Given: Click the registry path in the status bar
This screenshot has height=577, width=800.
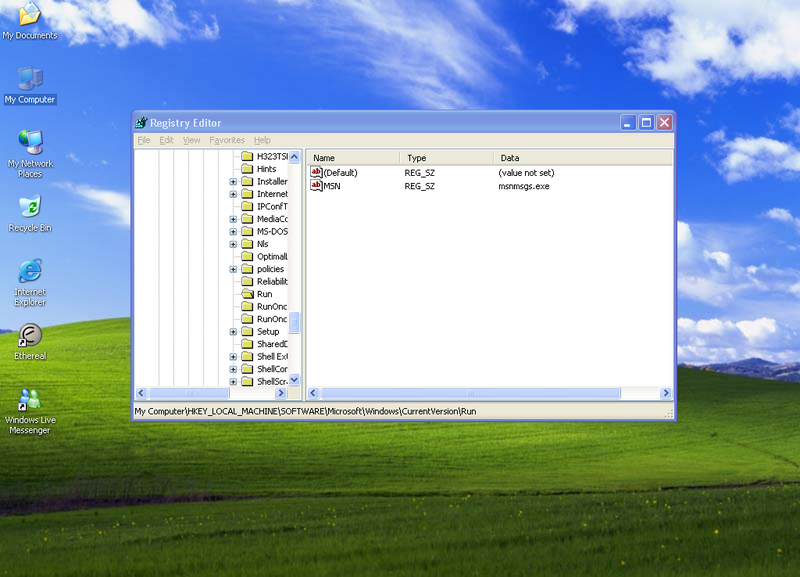Looking at the screenshot, I should pyautogui.click(x=305, y=411).
